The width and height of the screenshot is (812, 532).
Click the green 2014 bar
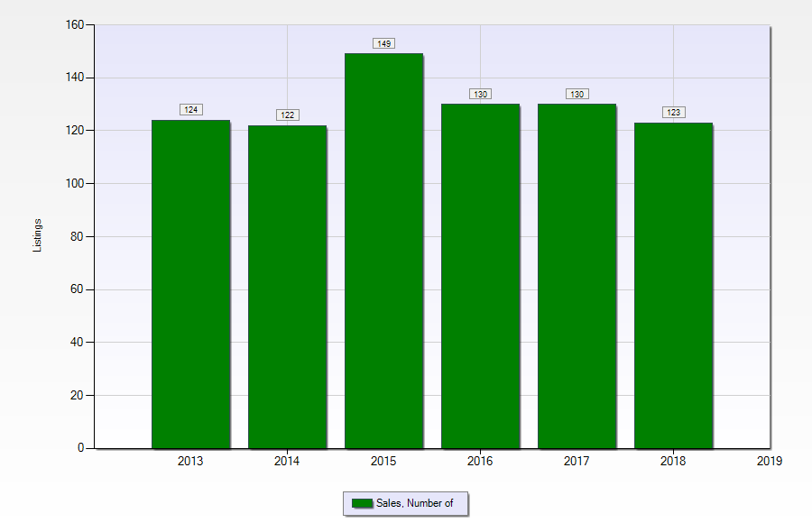288,287
